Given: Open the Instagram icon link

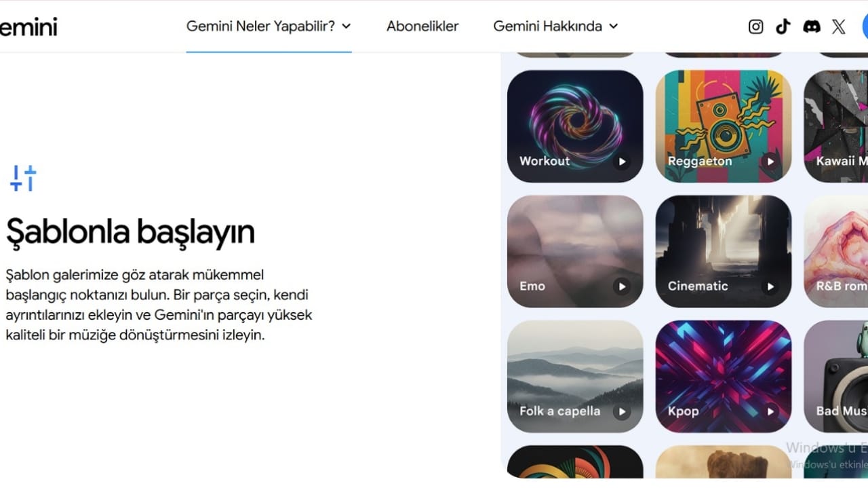Looking at the screenshot, I should click(755, 26).
